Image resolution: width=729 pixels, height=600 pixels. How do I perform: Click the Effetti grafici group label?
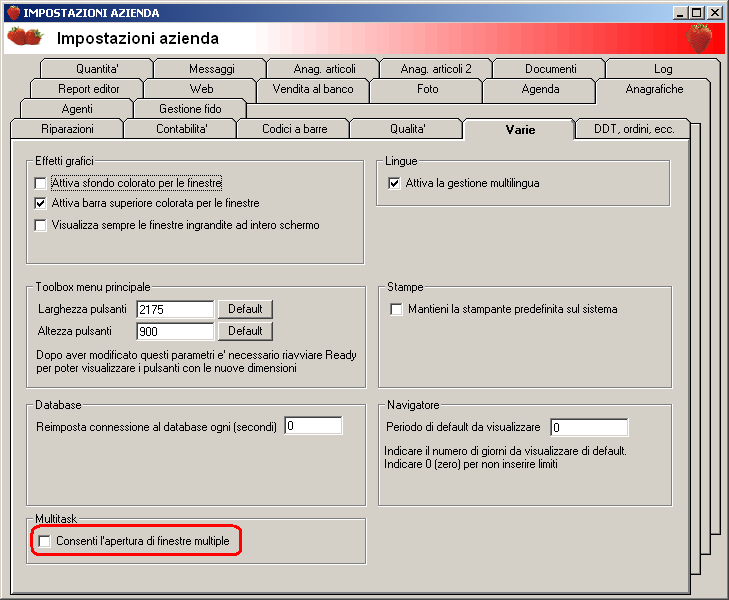click(64, 161)
